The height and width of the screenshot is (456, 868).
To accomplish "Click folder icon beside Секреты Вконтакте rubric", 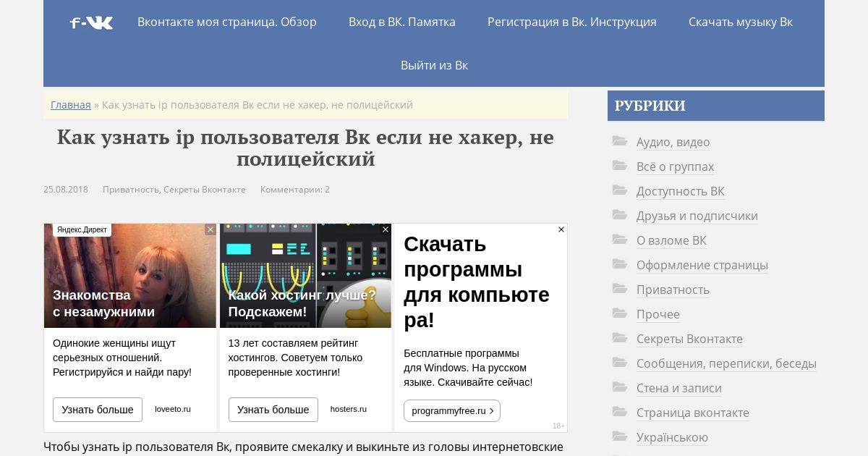I will click(x=620, y=338).
